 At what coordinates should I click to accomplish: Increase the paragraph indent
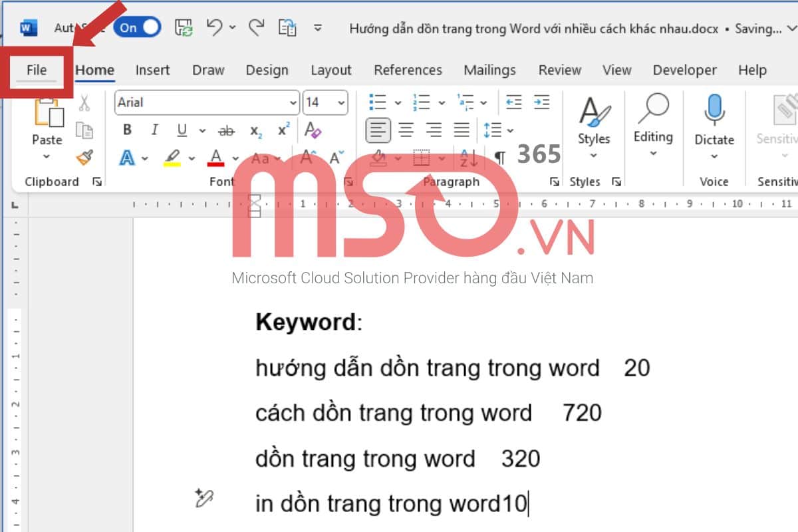point(542,102)
